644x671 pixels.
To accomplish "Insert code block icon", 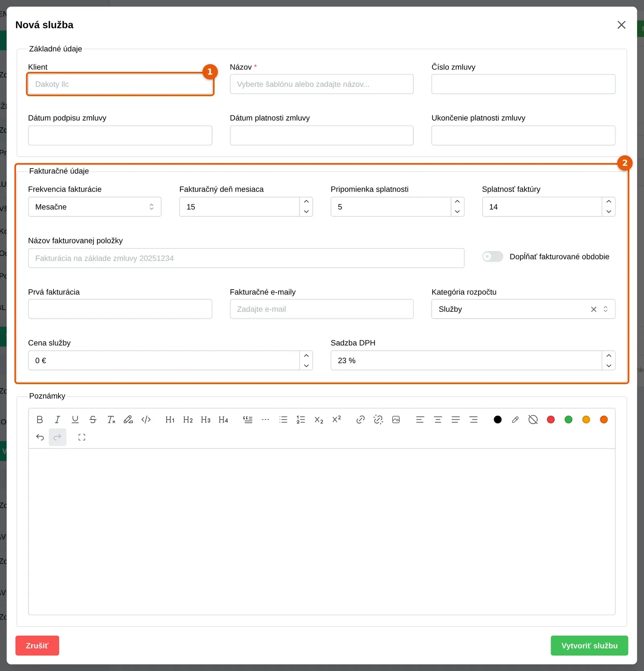I will coord(146,420).
